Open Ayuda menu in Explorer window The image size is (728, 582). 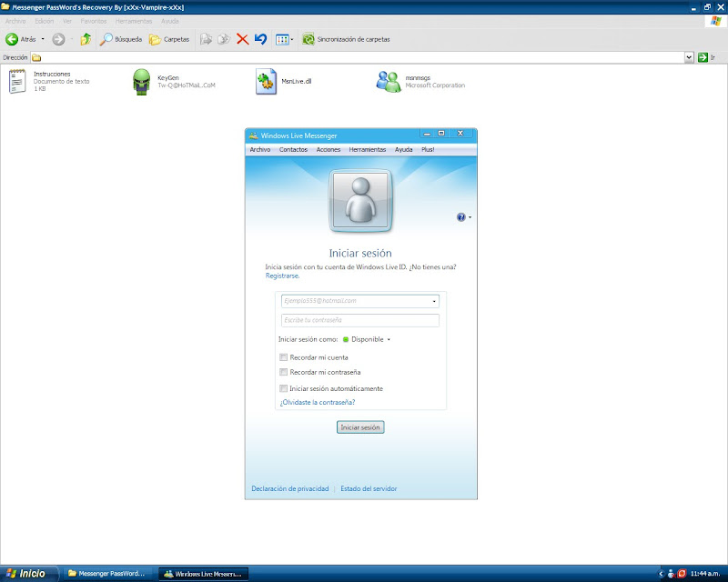point(170,21)
